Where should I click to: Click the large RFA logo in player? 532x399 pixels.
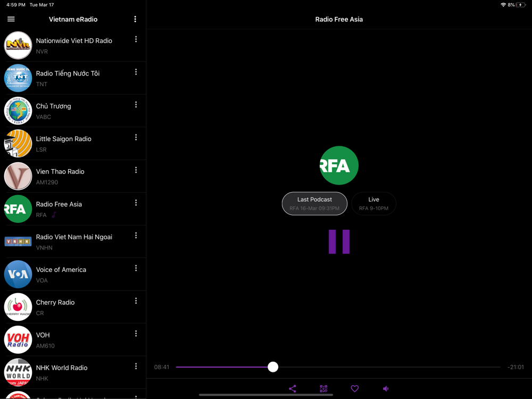point(339,165)
